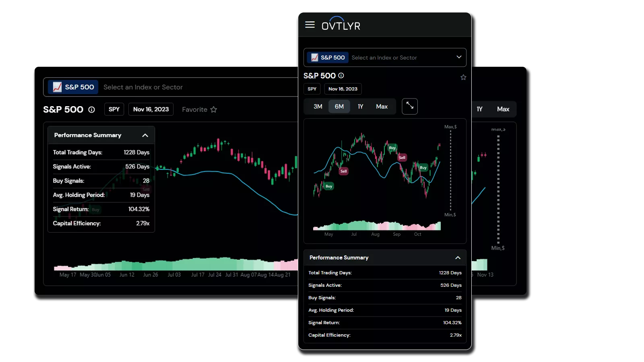
Task: Click info icon beside mobile S&P 500 title
Action: click(x=341, y=76)
